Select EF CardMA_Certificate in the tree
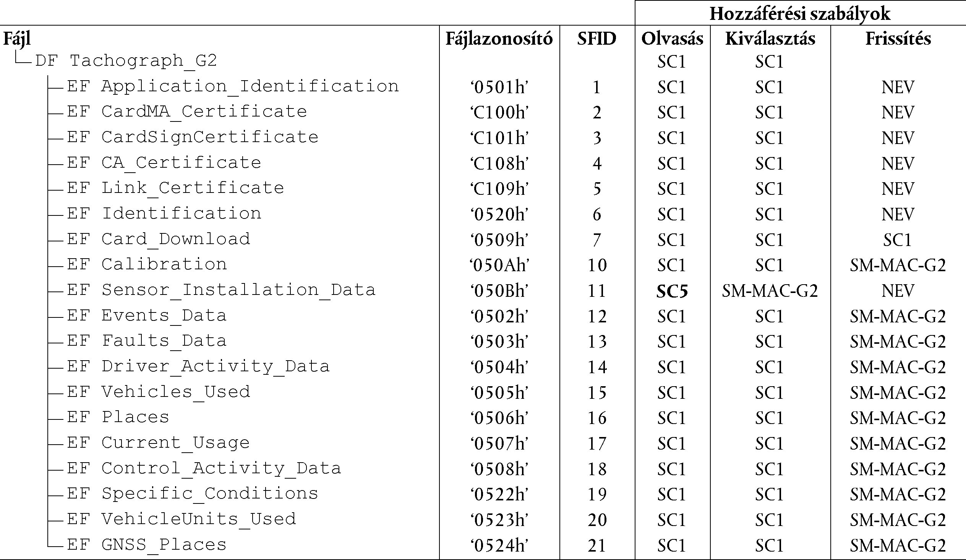The image size is (966, 560). (x=187, y=112)
